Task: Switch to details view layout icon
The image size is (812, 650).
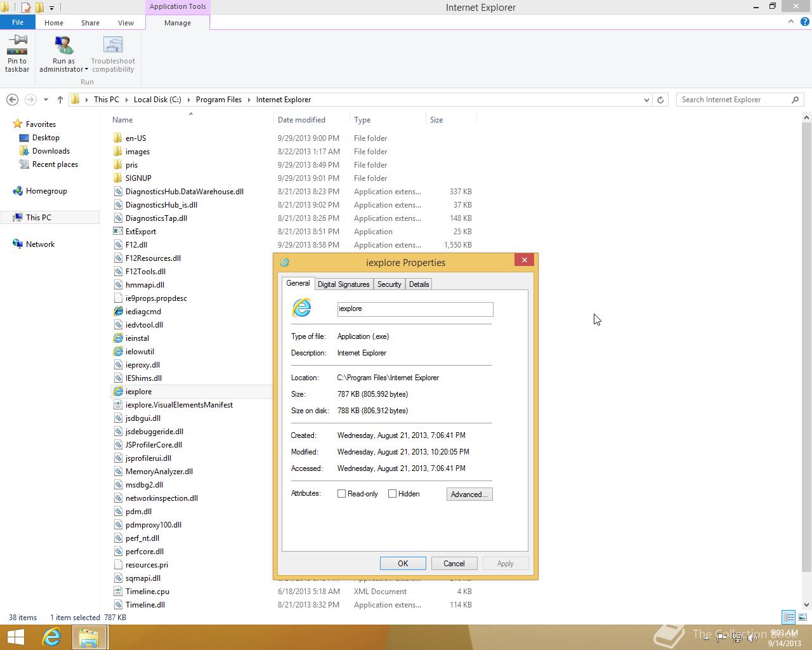Action: [789, 617]
